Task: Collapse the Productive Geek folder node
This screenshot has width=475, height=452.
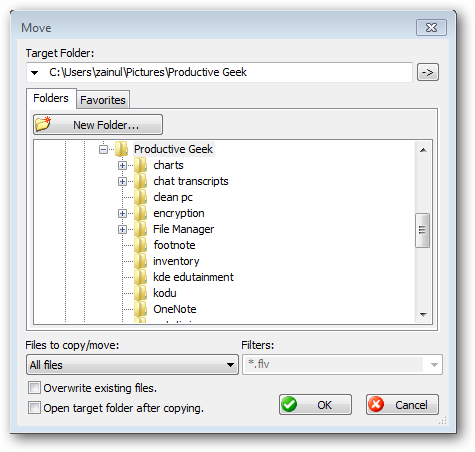Action: click(x=104, y=149)
